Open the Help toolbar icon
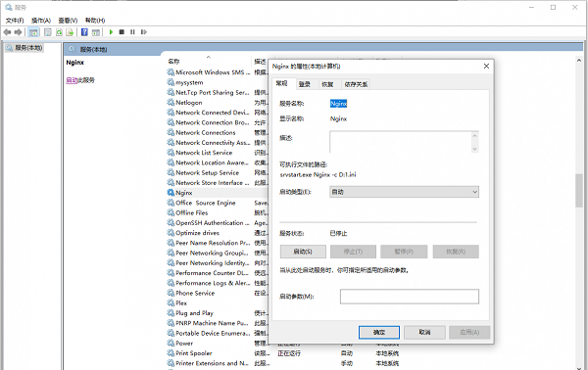Screen dimensions: 588x370 [x=84, y=32]
